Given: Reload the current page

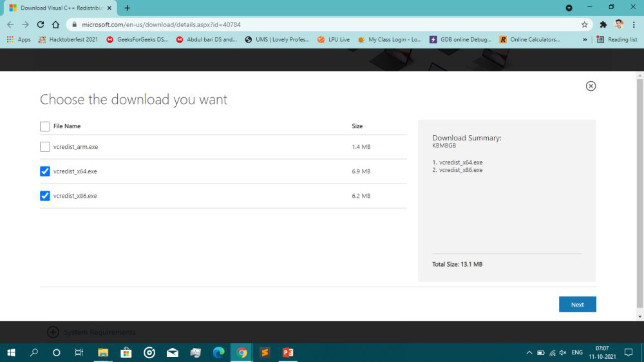Looking at the screenshot, I should point(40,24).
